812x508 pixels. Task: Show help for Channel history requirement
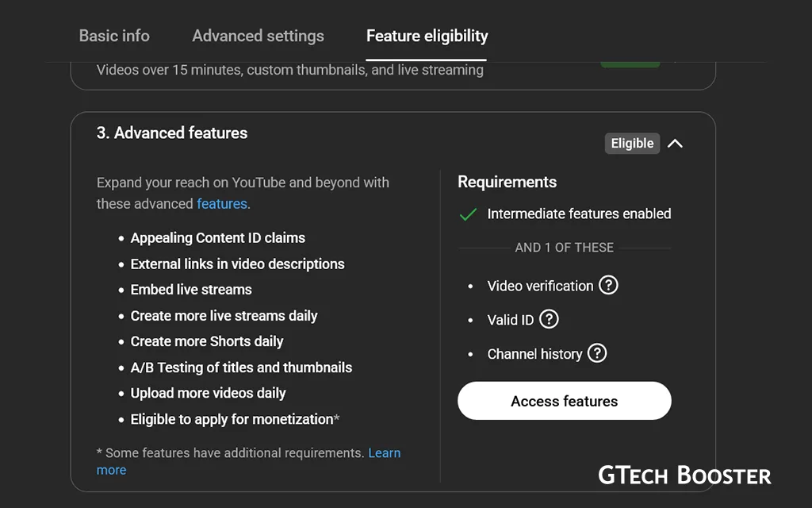coord(597,353)
